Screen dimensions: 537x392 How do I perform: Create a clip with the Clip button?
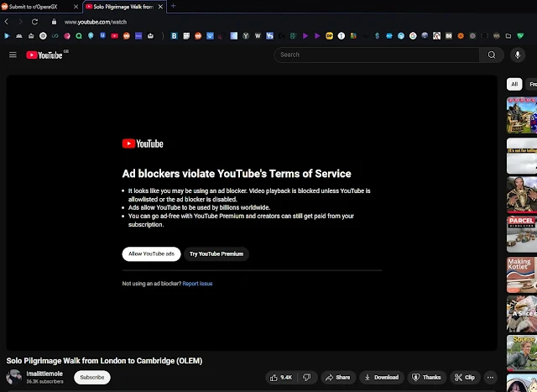(465, 377)
